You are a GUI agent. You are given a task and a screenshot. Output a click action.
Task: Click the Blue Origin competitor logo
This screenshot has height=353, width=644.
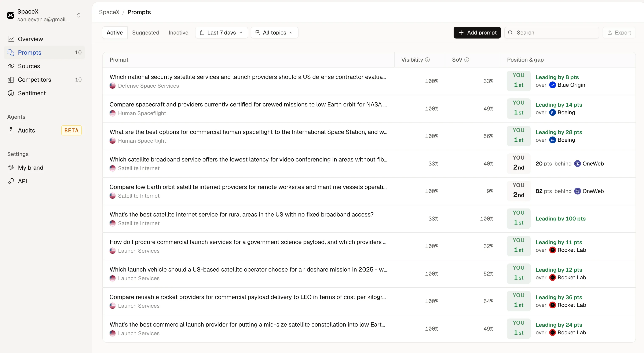tap(553, 85)
